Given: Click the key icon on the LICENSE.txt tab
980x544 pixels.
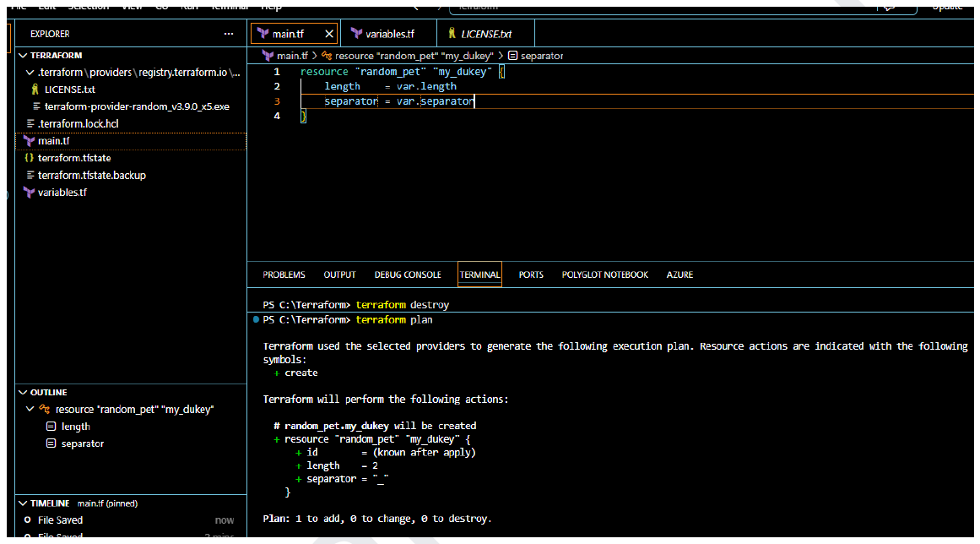Looking at the screenshot, I should point(452,33).
